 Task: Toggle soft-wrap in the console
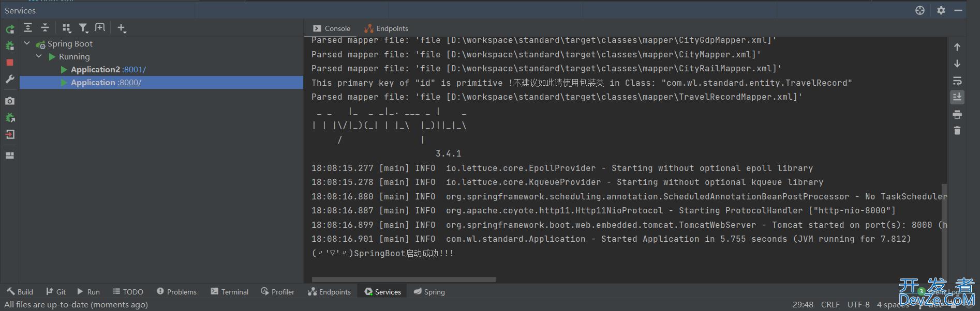coord(957,81)
